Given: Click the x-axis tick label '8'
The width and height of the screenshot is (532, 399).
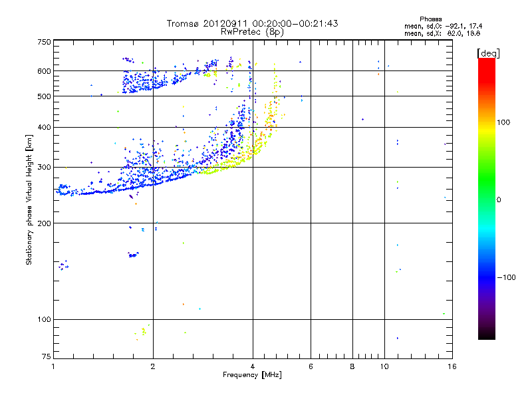Looking at the screenshot, I should click(352, 366).
